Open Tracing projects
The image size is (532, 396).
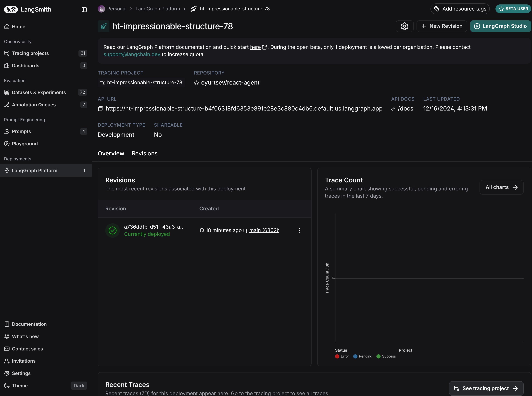coord(46,53)
